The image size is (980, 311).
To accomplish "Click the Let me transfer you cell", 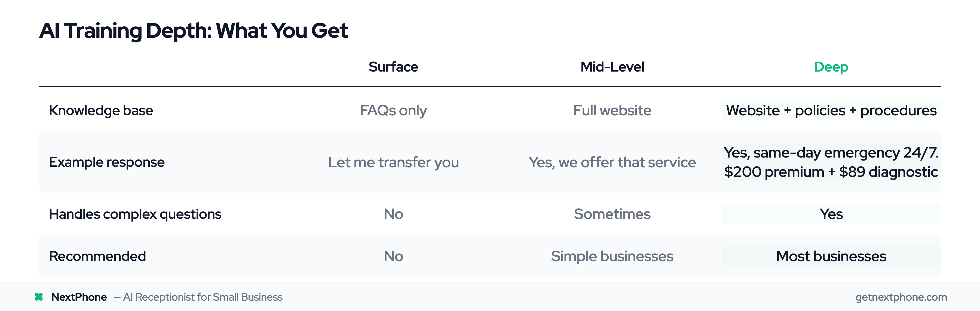I will pyautogui.click(x=393, y=162).
